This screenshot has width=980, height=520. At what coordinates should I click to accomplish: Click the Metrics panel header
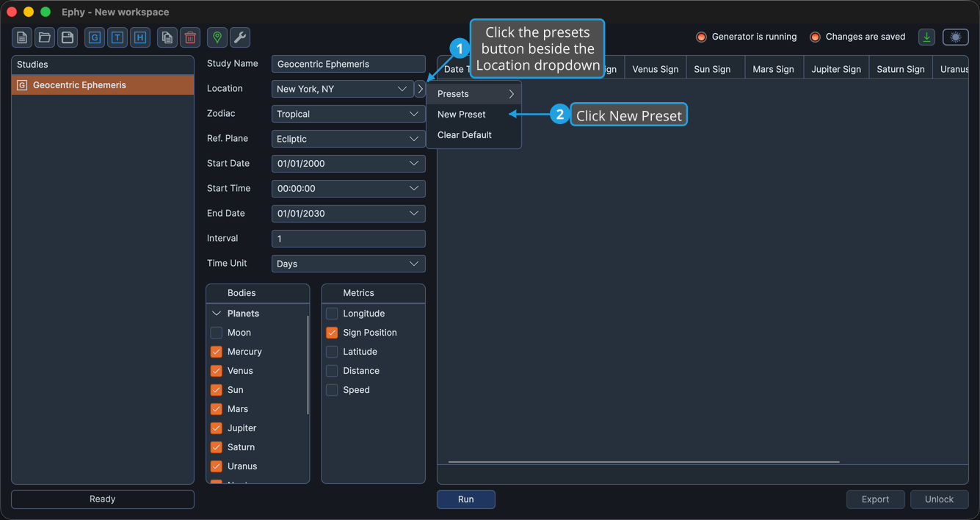click(374, 293)
